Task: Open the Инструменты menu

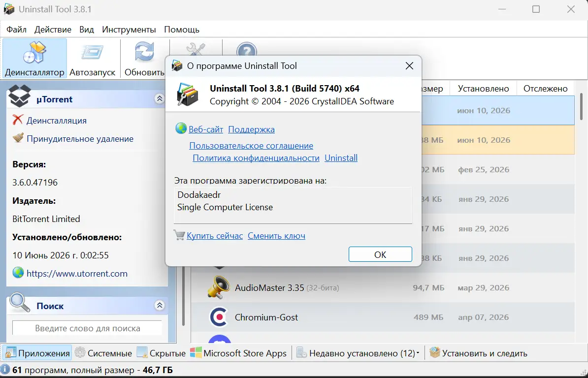Action: pos(129,30)
